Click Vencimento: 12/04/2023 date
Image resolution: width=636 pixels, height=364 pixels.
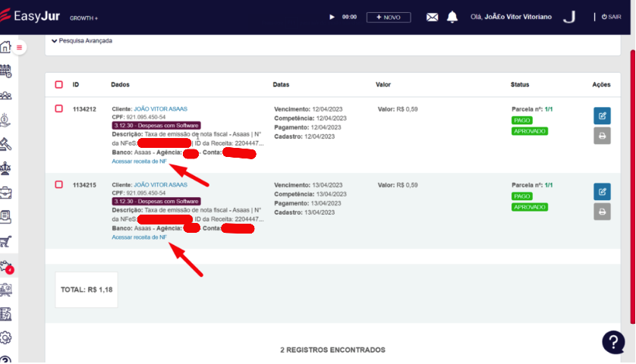click(308, 109)
